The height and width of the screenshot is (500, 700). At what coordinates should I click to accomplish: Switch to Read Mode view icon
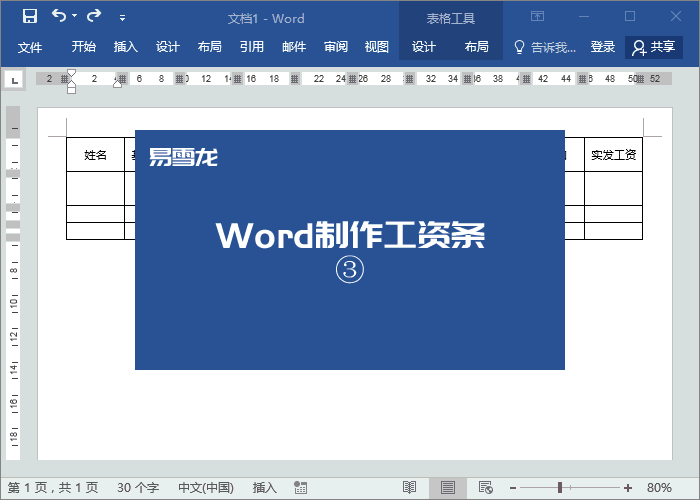[409, 488]
